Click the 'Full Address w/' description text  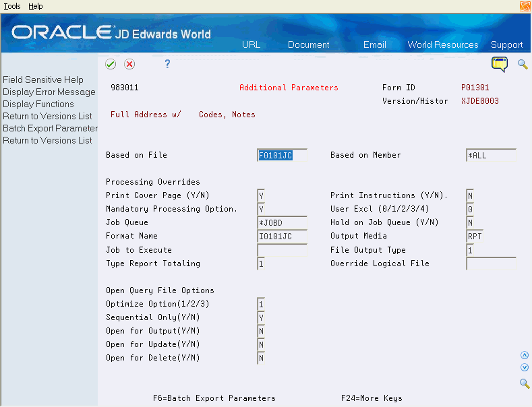pos(146,115)
